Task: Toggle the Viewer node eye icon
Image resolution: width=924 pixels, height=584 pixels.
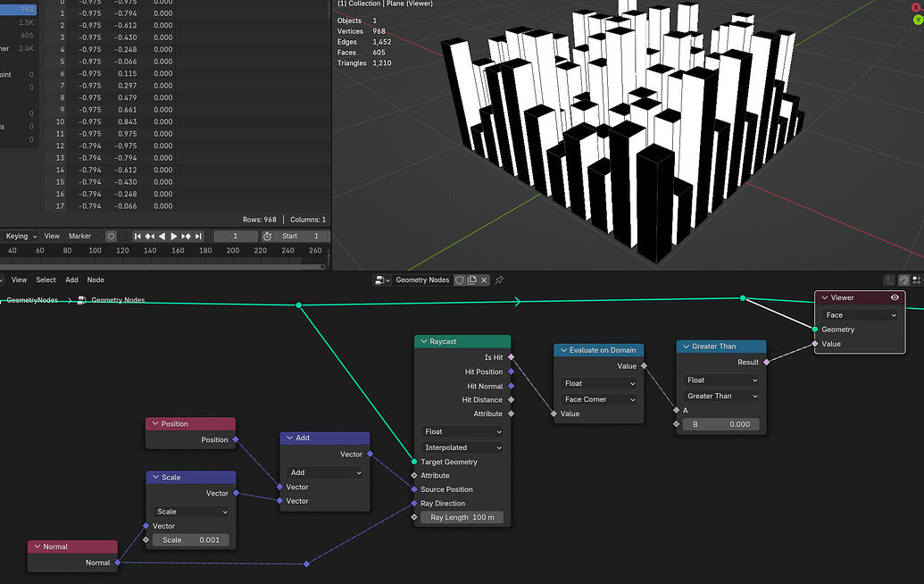Action: 895,297
